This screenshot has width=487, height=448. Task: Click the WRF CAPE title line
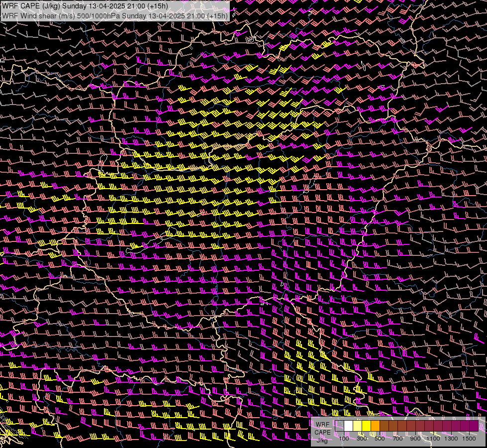point(85,6)
